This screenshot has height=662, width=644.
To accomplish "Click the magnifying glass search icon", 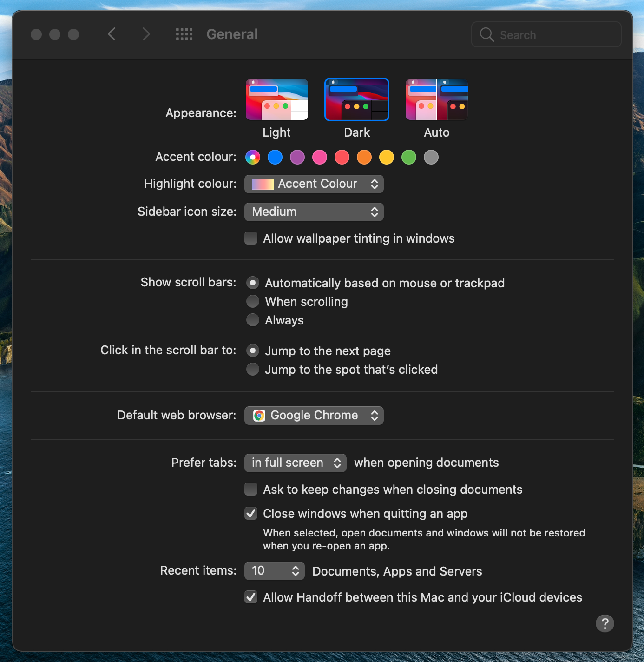I will pyautogui.click(x=486, y=34).
